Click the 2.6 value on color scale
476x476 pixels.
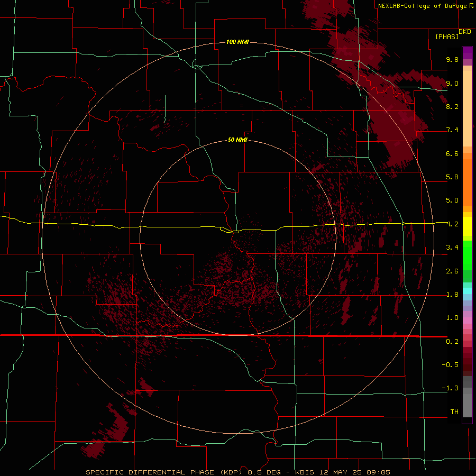click(x=452, y=271)
